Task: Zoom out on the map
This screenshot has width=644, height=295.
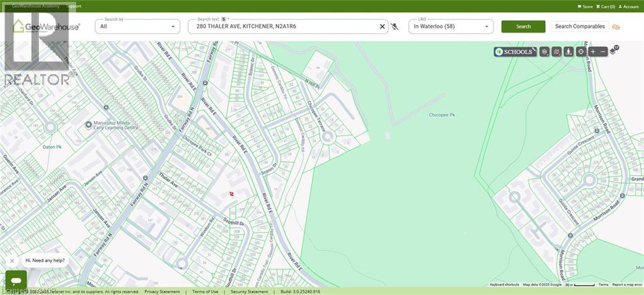Action: [603, 52]
